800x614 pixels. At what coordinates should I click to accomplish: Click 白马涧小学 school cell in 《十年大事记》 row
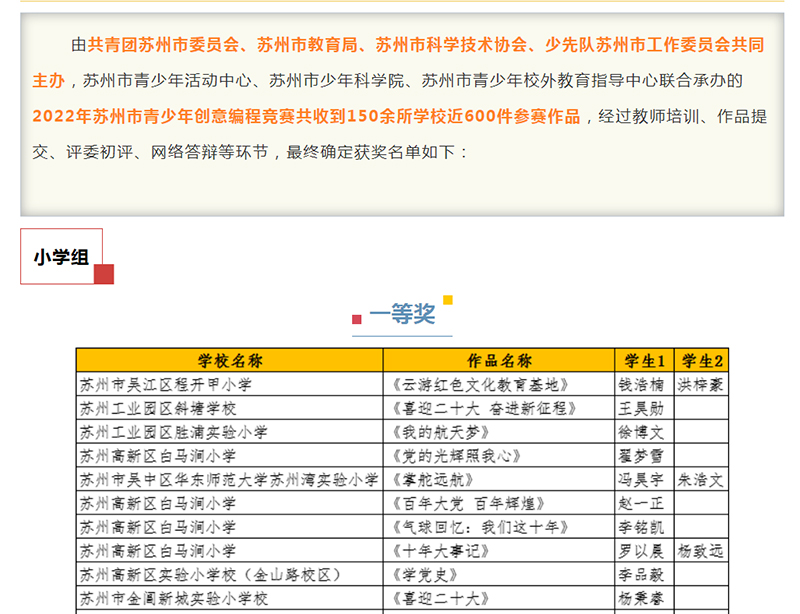tap(158, 551)
